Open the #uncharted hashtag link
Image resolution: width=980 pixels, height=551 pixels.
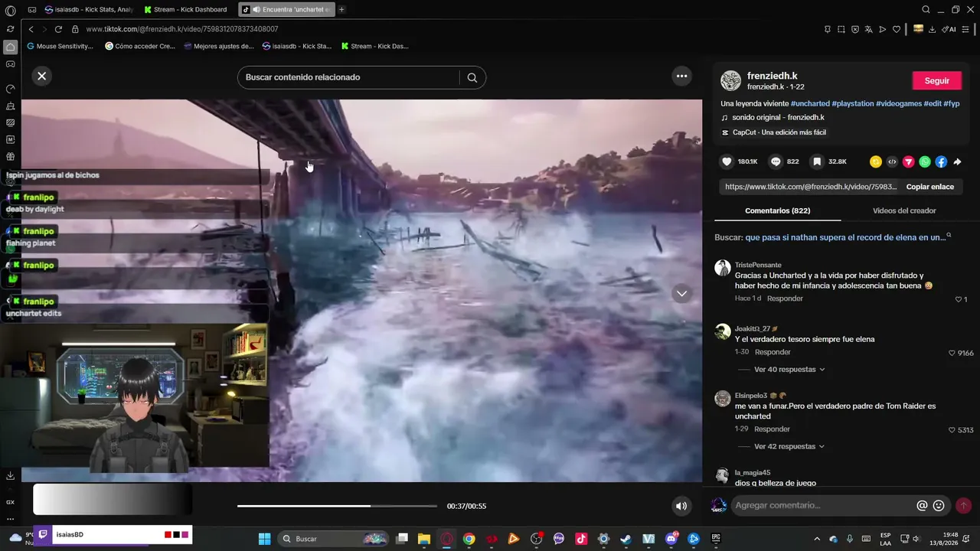[x=810, y=103]
